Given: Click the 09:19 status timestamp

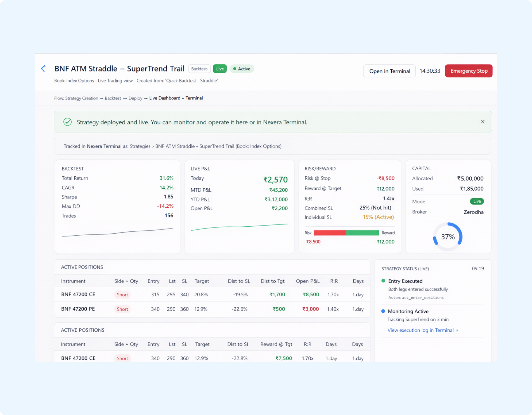Looking at the screenshot, I should click(x=478, y=269).
